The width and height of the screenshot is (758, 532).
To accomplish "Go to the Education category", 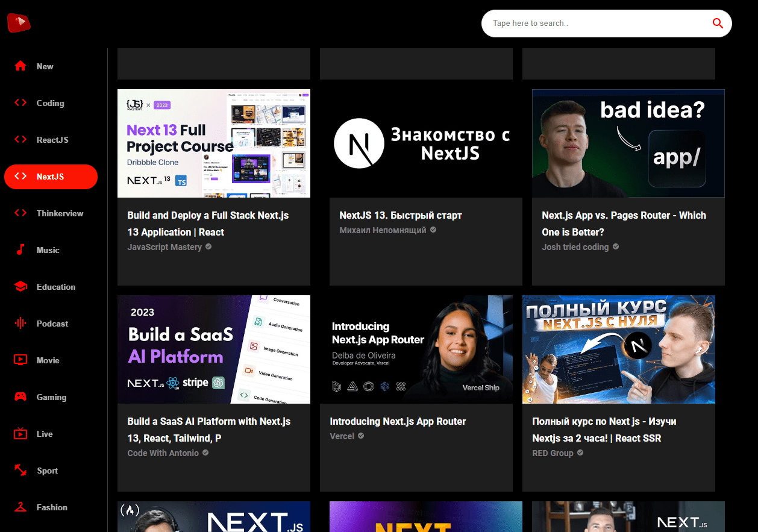I will pos(51,287).
